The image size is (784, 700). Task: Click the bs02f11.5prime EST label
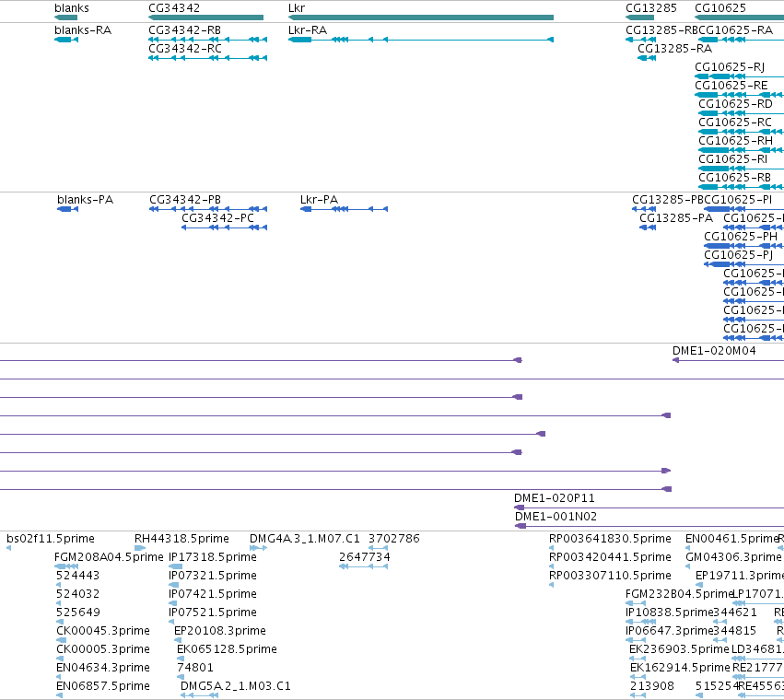click(x=51, y=539)
